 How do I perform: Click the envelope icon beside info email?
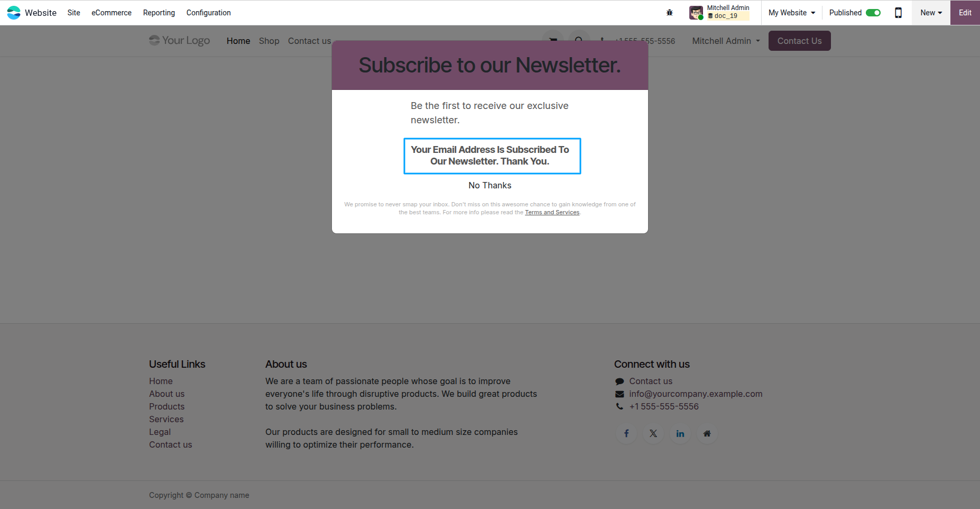click(620, 394)
